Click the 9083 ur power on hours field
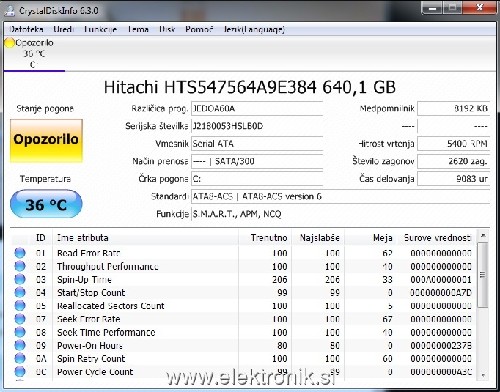This screenshot has width=500, height=392. (x=453, y=179)
